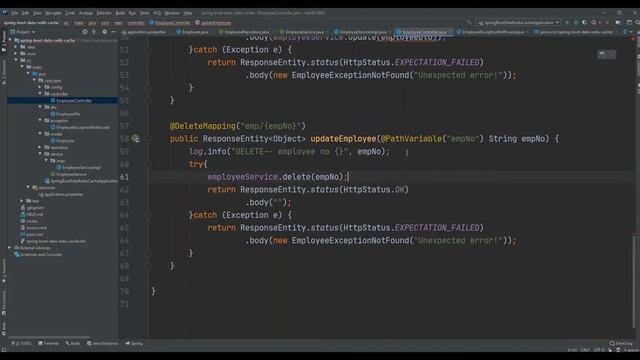Viewport: 640px width, 360px height.
Task: Open the Window menu
Action: (172, 13)
